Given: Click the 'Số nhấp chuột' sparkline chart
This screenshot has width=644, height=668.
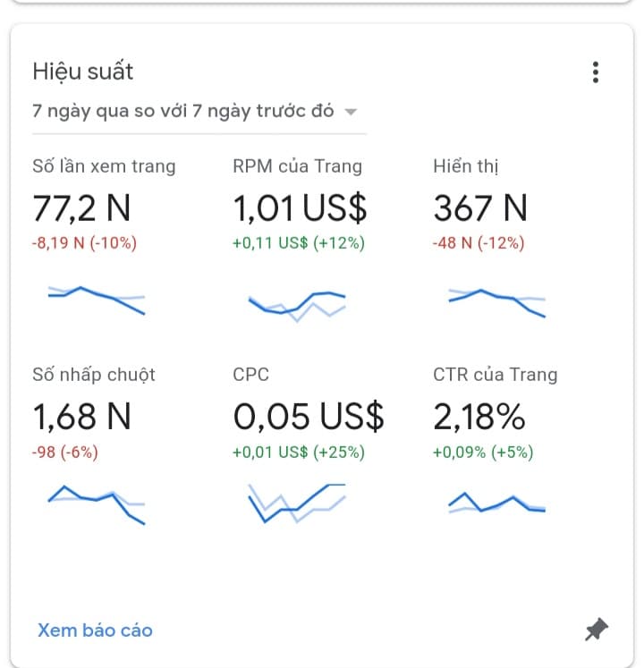Looking at the screenshot, I should pos(97,504).
